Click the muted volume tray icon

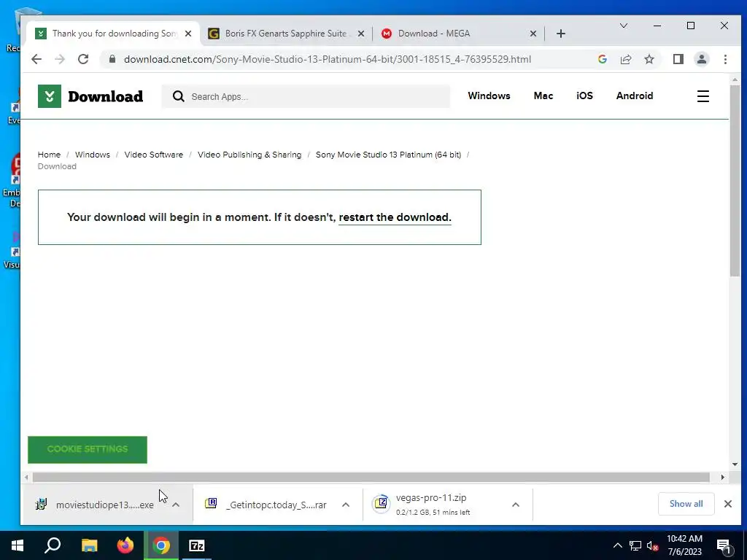coord(653,545)
